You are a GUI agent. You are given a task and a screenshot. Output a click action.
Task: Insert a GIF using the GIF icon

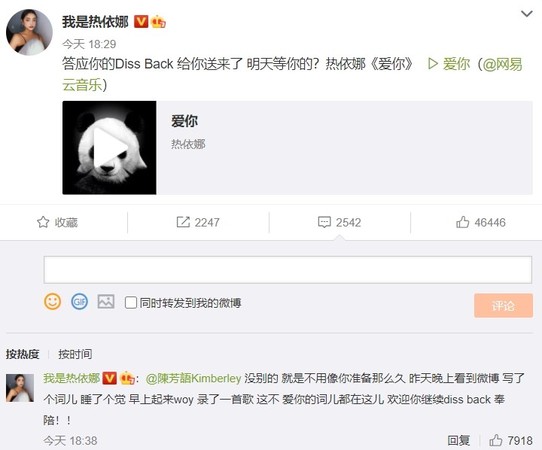[x=80, y=302]
